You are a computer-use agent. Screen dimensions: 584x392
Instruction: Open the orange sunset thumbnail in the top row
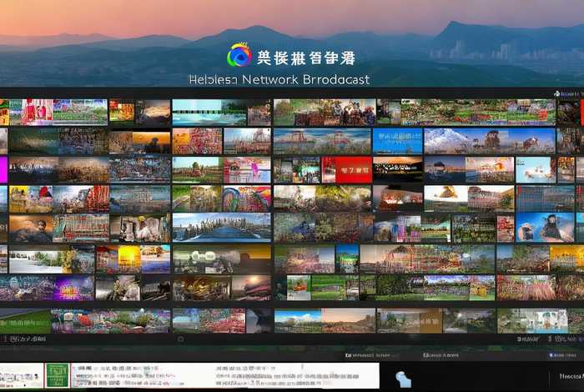(153, 112)
